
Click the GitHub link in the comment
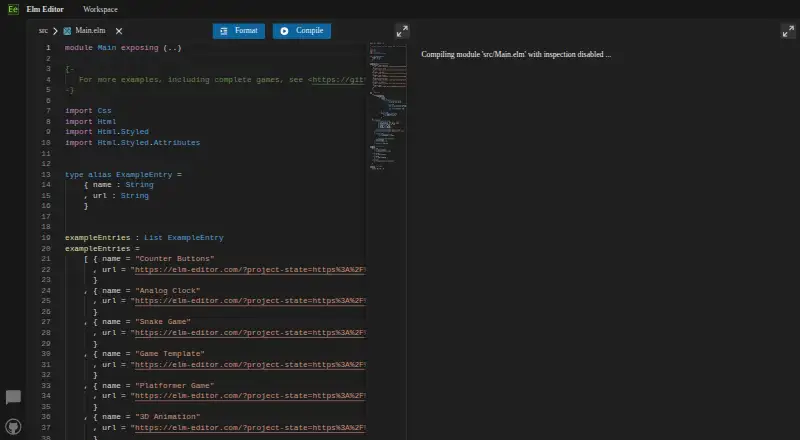coord(339,80)
